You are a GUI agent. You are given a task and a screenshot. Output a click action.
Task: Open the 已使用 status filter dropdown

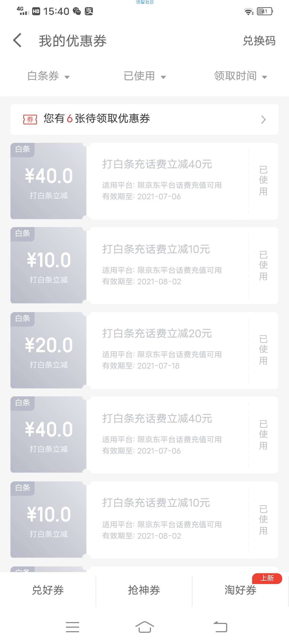[144, 76]
